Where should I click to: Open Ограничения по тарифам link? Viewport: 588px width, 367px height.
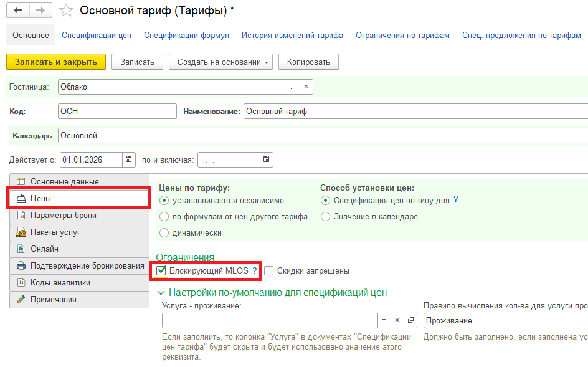tap(402, 36)
